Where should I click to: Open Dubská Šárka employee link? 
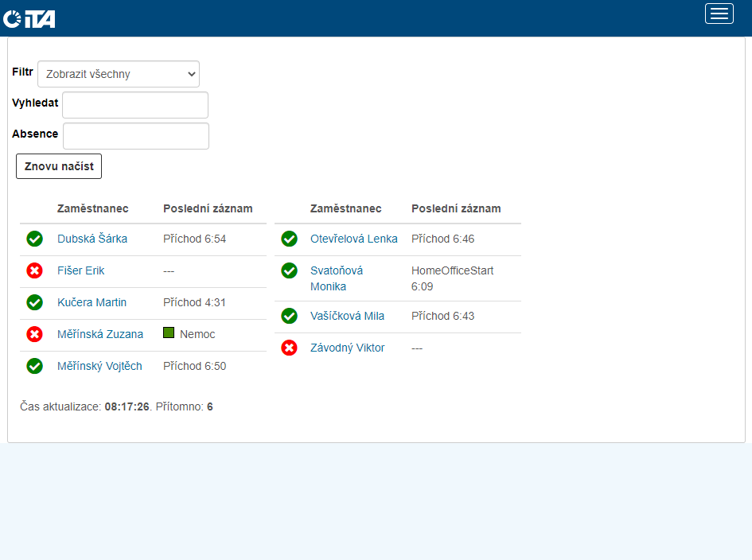click(x=92, y=239)
